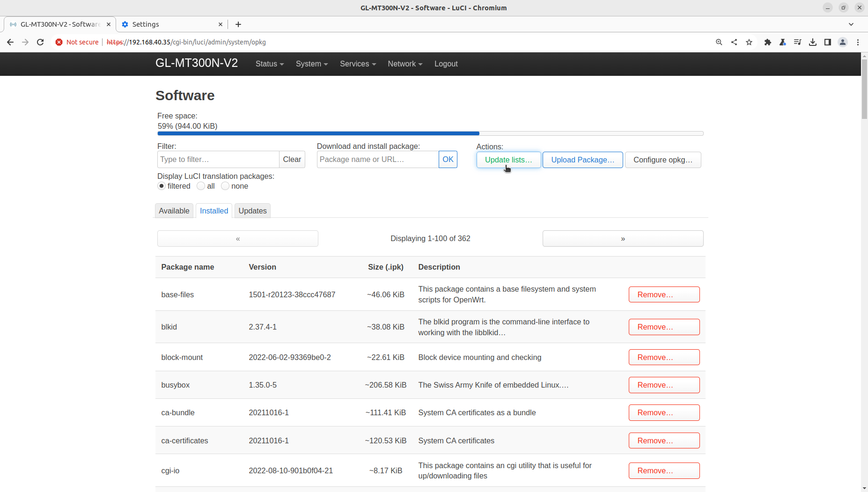The width and height of the screenshot is (868, 492).
Task: Remove the busybox package
Action: coord(664,385)
